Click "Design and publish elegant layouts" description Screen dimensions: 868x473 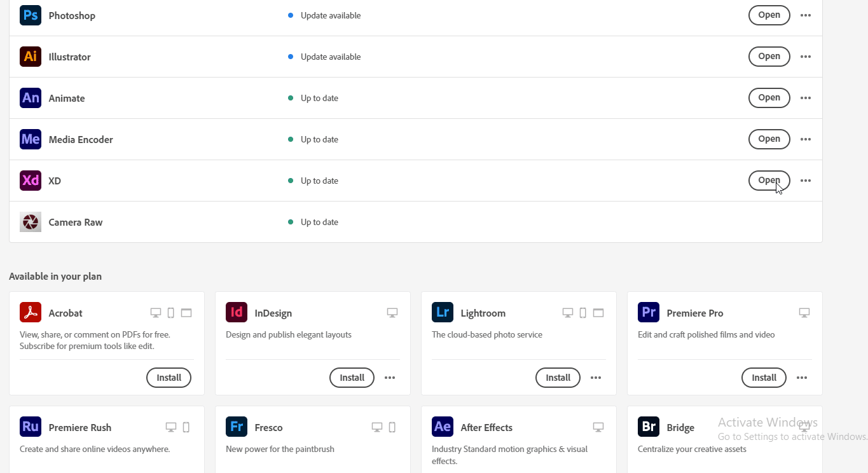coord(289,334)
